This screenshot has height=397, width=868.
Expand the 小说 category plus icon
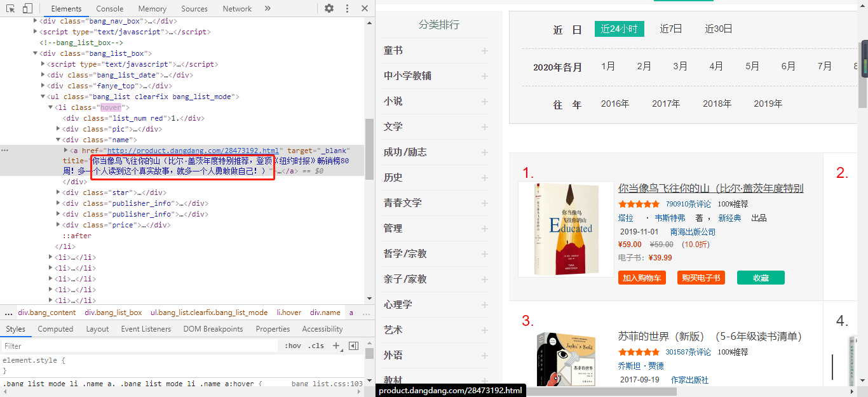coord(485,102)
